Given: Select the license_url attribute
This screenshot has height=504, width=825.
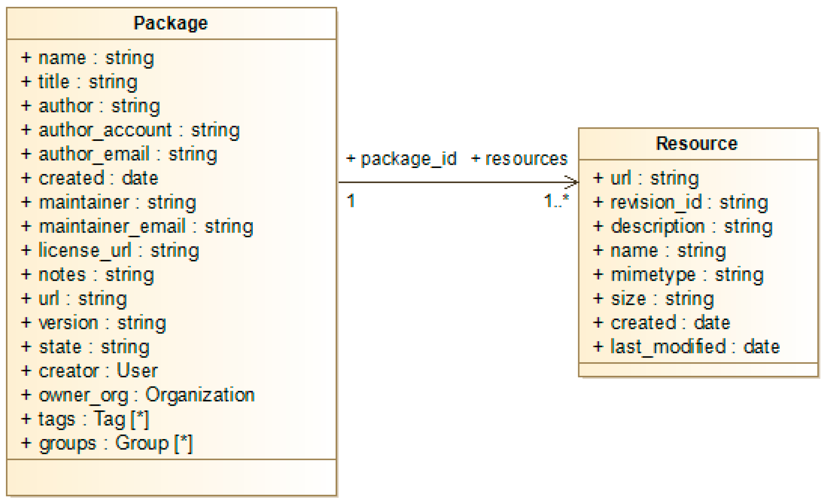Looking at the screenshot, I should coord(110,251).
